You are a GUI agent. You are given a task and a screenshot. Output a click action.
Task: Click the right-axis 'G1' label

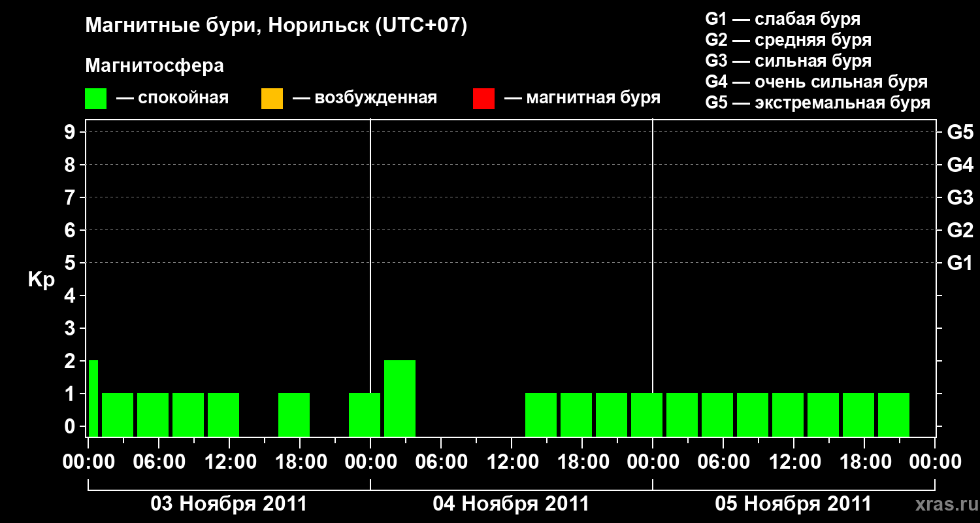tap(960, 263)
